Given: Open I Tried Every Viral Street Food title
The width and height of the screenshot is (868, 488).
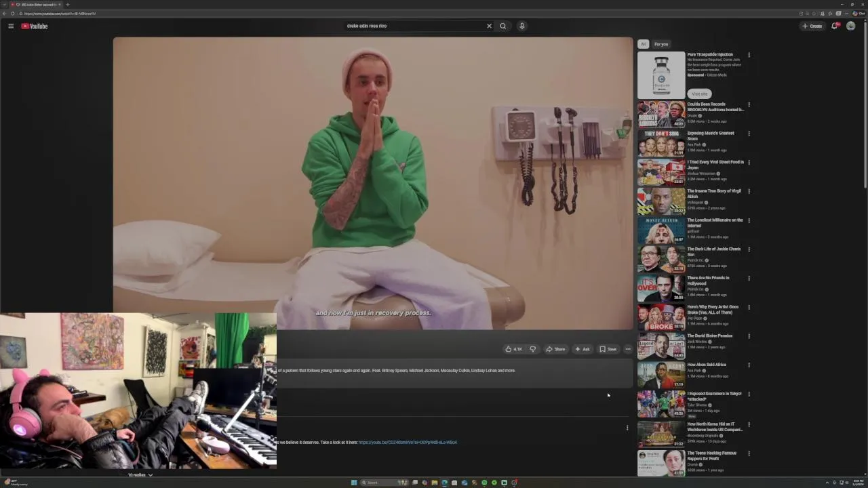Looking at the screenshot, I should click(x=715, y=165).
